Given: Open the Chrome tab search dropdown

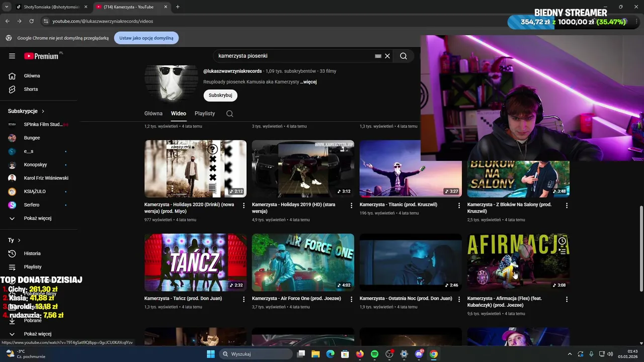Looking at the screenshot, I should pos(6,7).
